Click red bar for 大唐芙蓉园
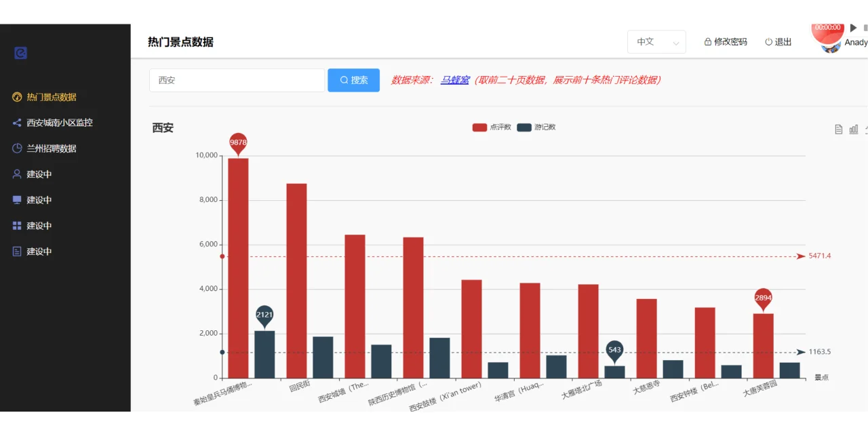Screen dimensions: 868x434 [763, 346]
